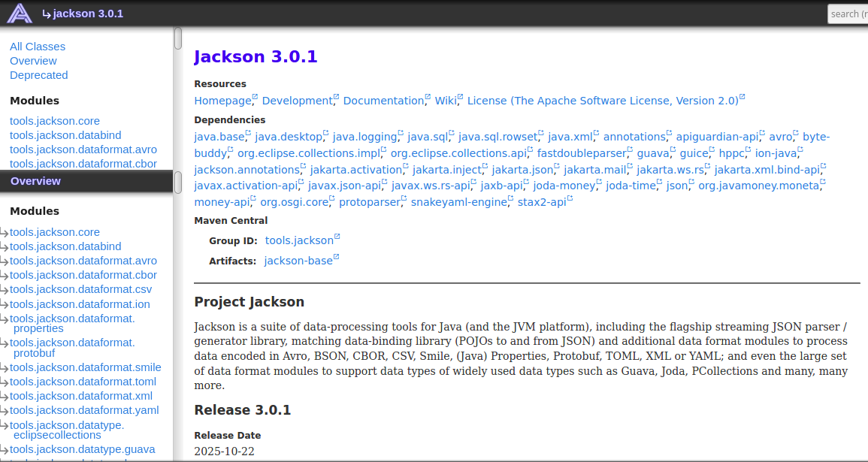Click external-link icon after Homepage

click(256, 97)
